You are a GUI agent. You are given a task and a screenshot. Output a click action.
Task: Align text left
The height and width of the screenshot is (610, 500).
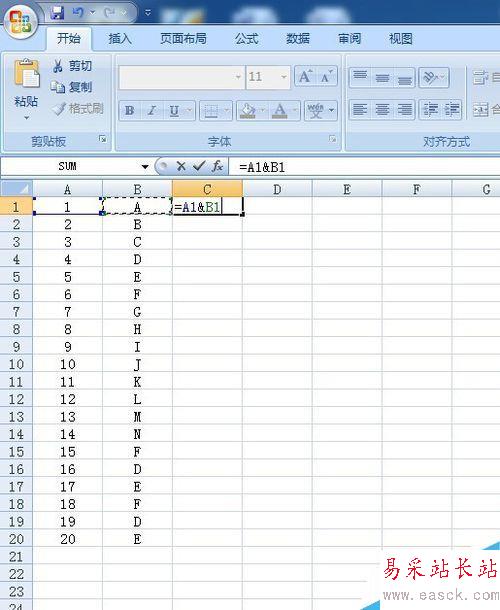[360, 109]
